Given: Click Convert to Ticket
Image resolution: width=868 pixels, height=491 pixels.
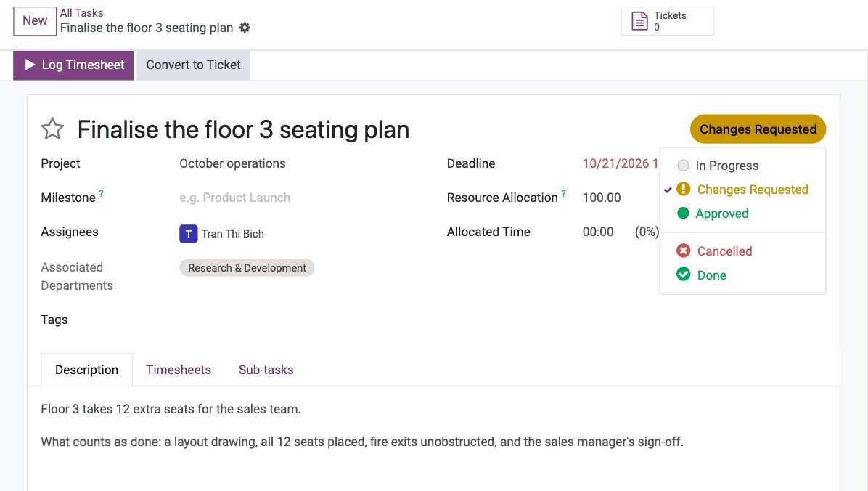Looking at the screenshot, I should click(193, 65).
